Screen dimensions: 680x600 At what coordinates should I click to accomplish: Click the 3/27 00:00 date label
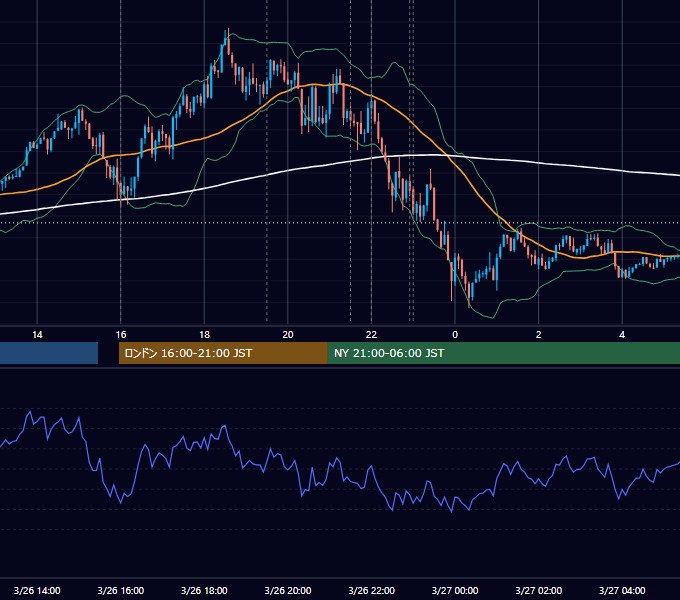tap(455, 590)
